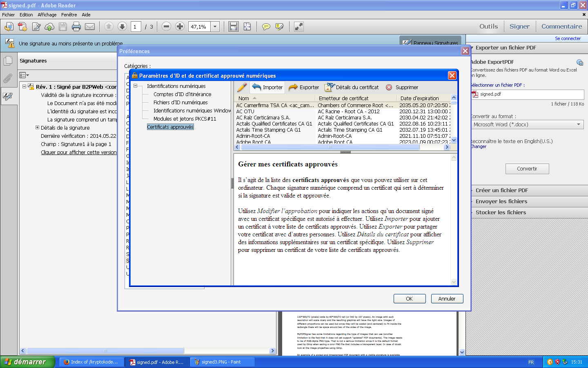Switch to the Commentaire pane
The height and width of the screenshot is (368, 588).
click(x=561, y=27)
